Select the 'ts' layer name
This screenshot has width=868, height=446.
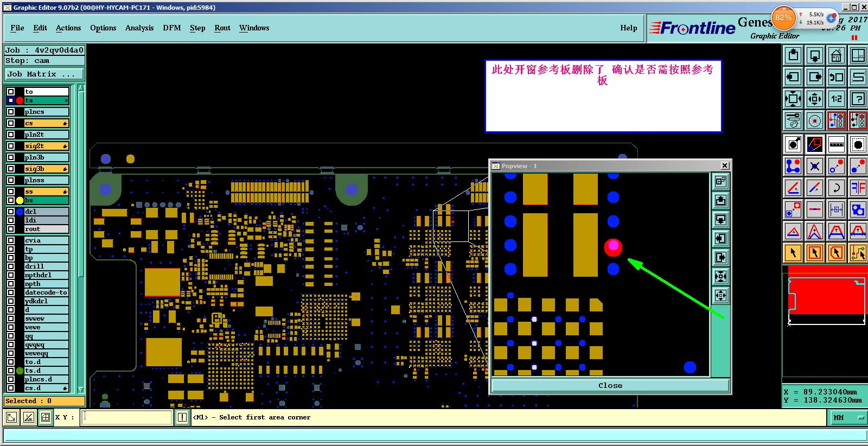(x=46, y=100)
